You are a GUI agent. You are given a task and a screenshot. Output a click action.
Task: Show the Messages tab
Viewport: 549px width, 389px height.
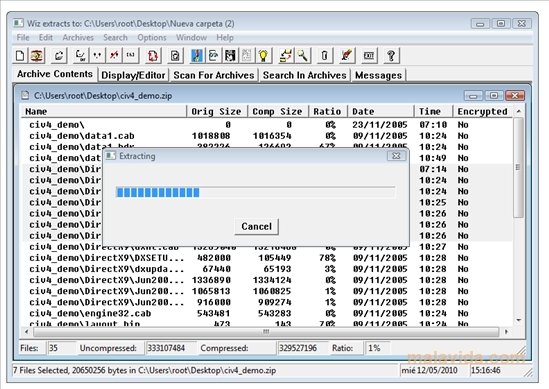click(x=378, y=75)
